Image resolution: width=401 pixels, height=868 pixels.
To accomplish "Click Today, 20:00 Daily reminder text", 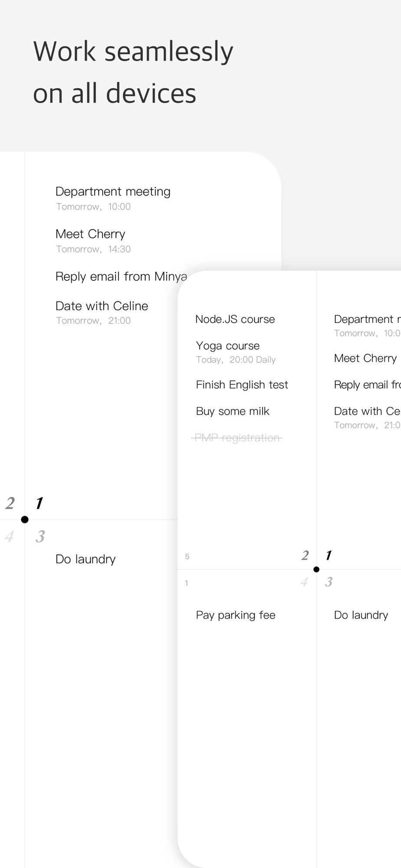I will (236, 360).
